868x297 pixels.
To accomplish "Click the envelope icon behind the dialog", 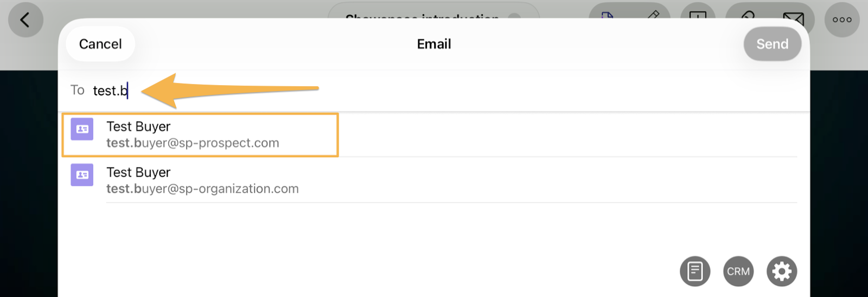I will (x=793, y=17).
